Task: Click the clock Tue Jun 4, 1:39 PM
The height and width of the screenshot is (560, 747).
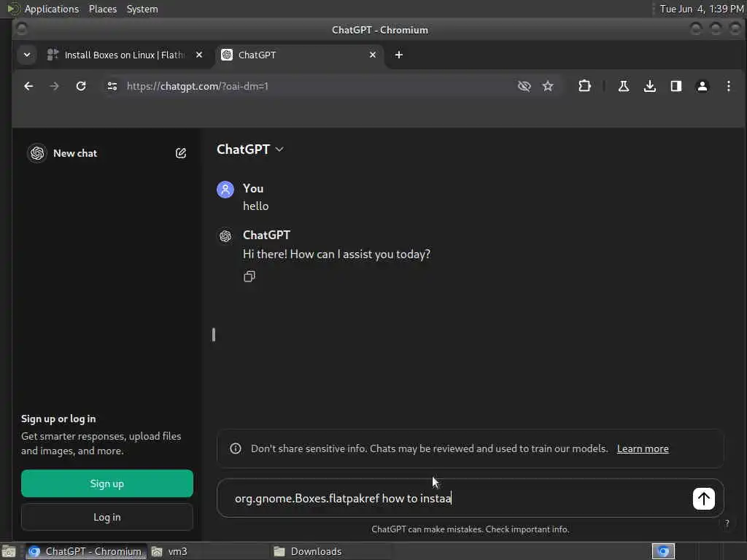Action: tap(701, 9)
